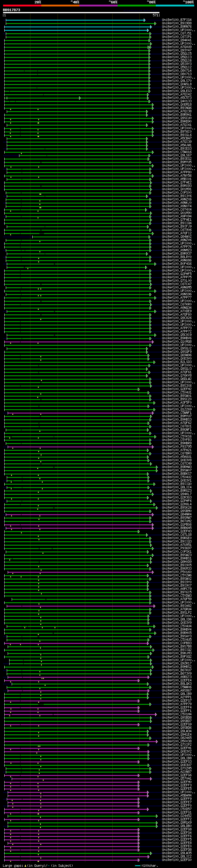Click the UniRef100_Q9LW34 label
Viewport: 197px width, 868px height.
pos(177,731)
